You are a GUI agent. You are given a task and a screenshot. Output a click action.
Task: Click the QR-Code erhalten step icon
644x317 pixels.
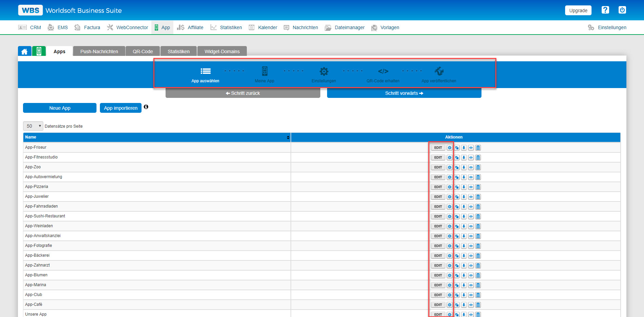(383, 71)
